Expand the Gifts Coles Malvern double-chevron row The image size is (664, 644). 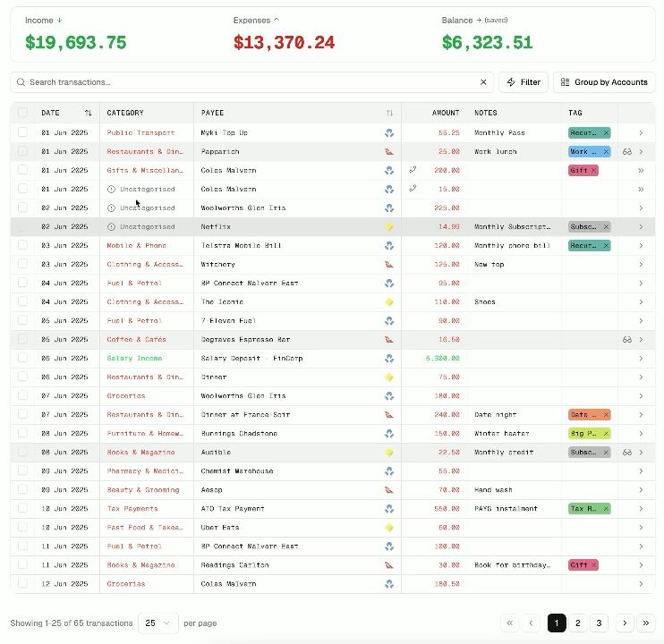point(641,171)
